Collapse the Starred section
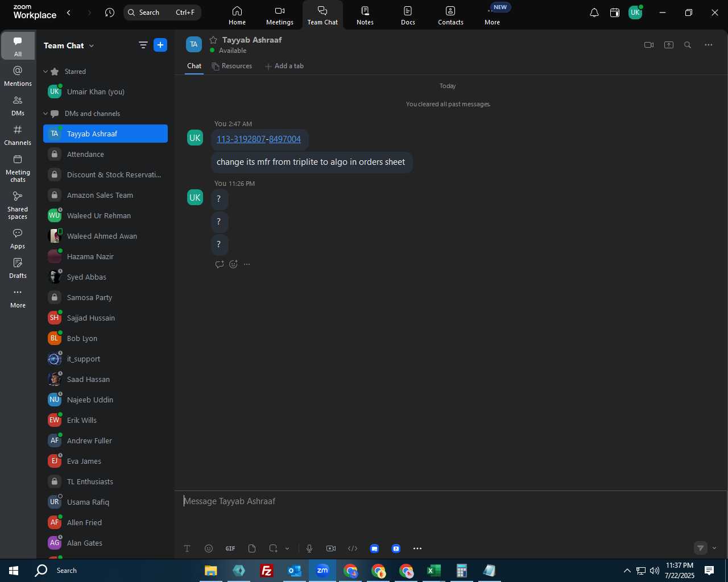The height and width of the screenshot is (582, 728). click(x=45, y=72)
